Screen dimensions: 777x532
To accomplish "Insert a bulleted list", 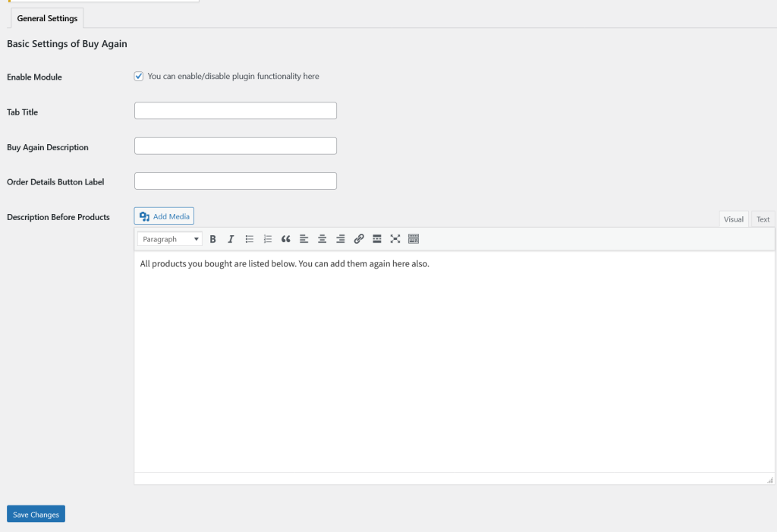I will (x=250, y=239).
